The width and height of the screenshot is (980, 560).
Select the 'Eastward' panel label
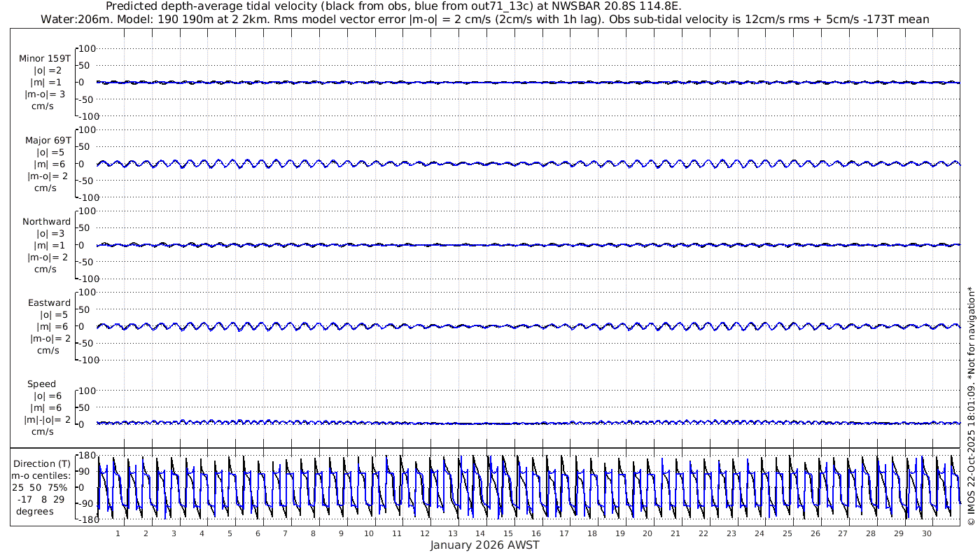(49, 303)
